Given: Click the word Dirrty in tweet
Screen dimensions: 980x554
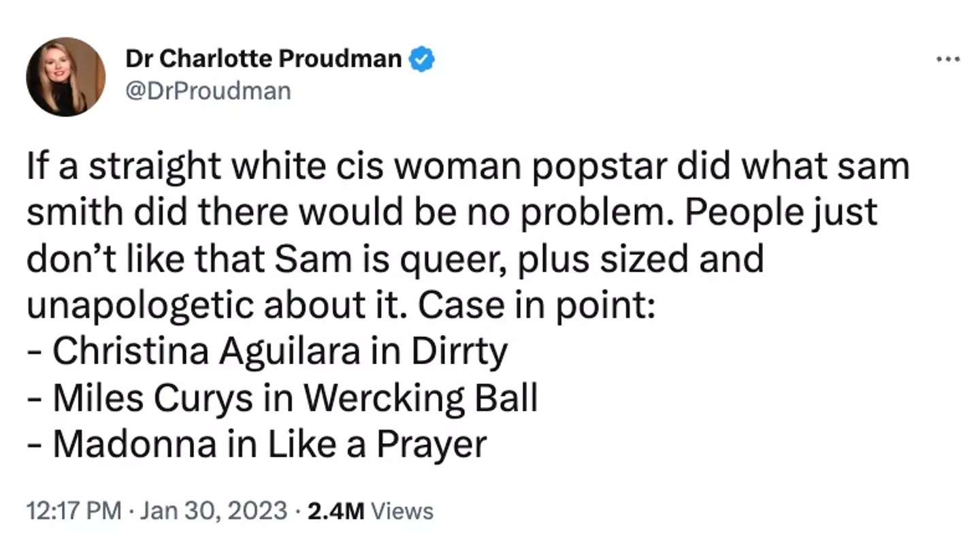Looking at the screenshot, I should [x=459, y=352].
